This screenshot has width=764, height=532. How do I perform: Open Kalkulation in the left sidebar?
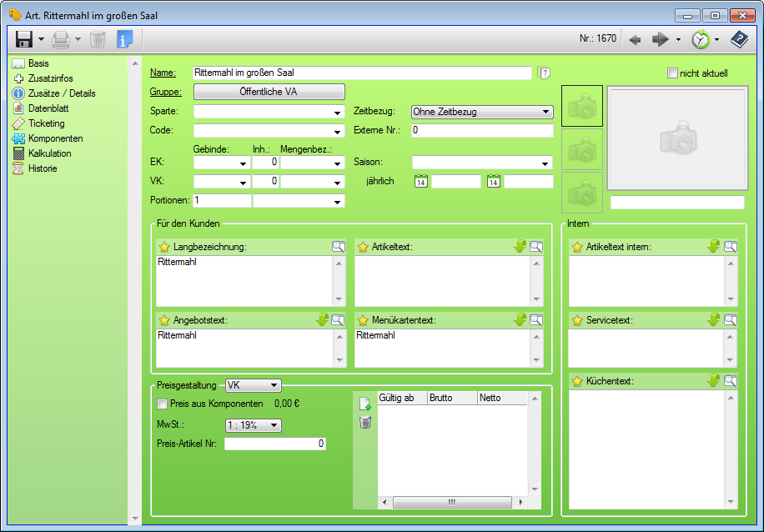49,153
